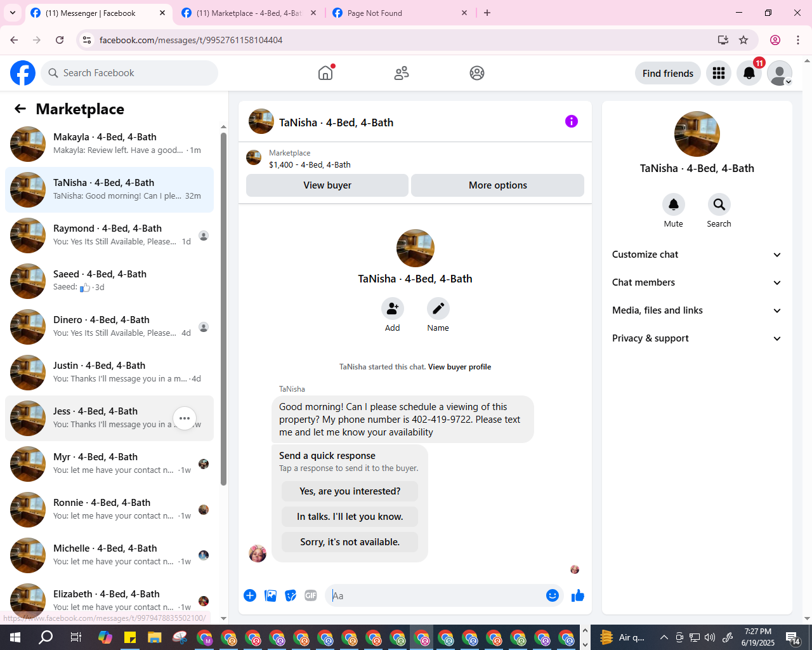Open the listing thumbnail beside $1,400 4-Bed
812x650 pixels.
tap(254, 158)
